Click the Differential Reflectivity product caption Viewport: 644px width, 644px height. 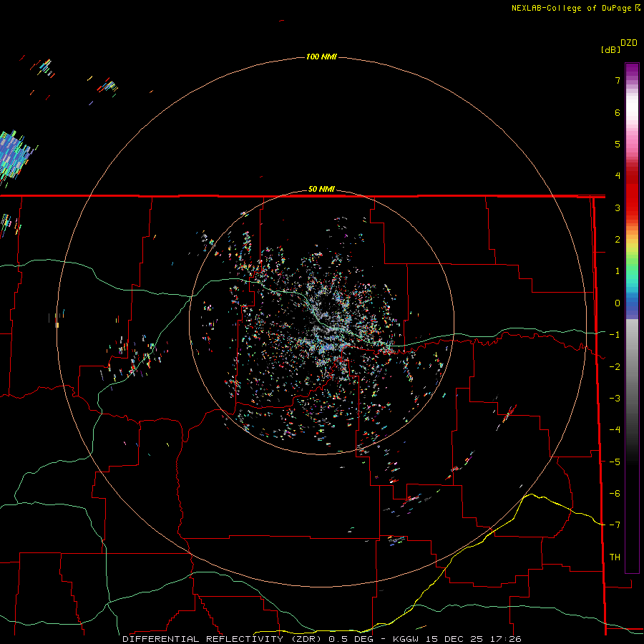322,639
